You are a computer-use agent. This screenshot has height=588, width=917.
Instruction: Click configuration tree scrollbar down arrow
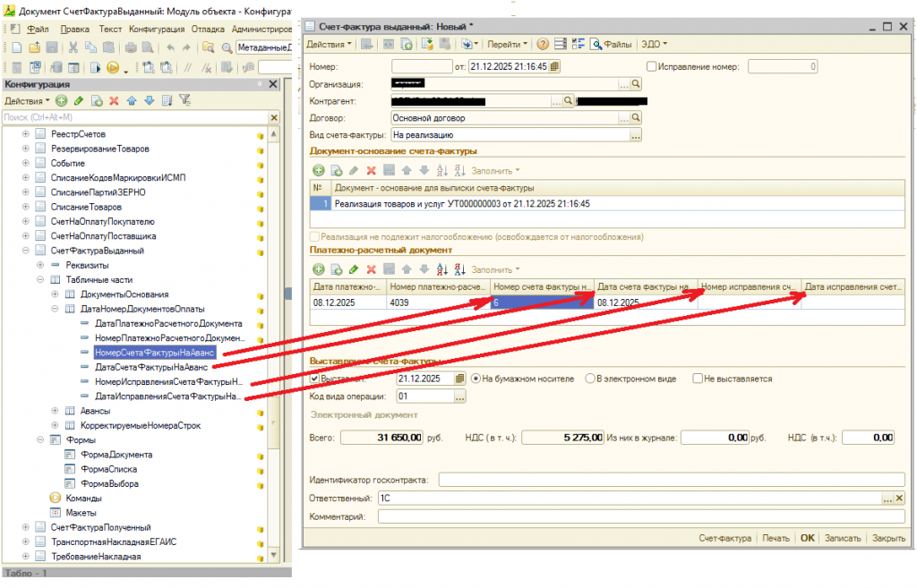pos(273,553)
